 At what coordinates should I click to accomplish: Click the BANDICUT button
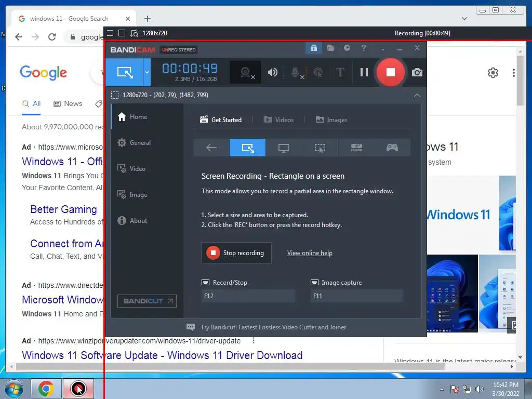pos(147,301)
